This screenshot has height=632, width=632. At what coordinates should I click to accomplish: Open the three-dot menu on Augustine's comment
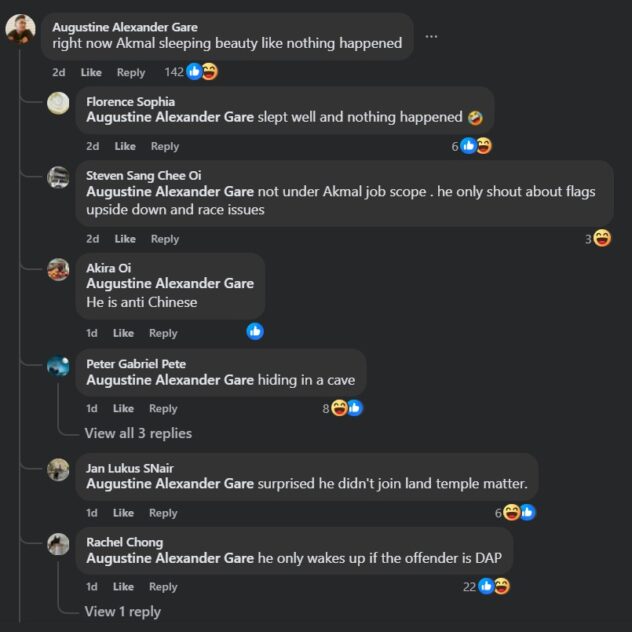coord(431,36)
